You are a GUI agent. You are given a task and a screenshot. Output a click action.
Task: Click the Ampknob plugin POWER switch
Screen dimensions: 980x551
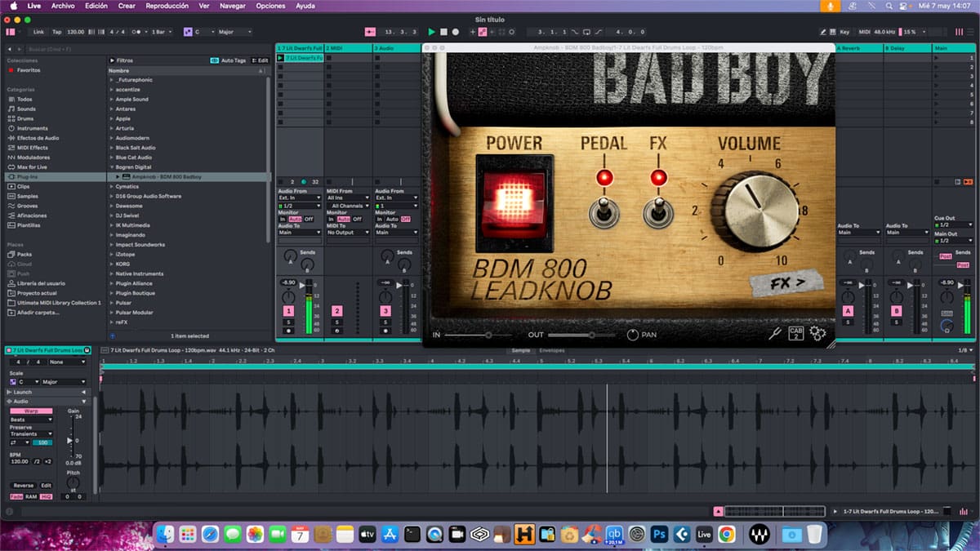click(515, 202)
